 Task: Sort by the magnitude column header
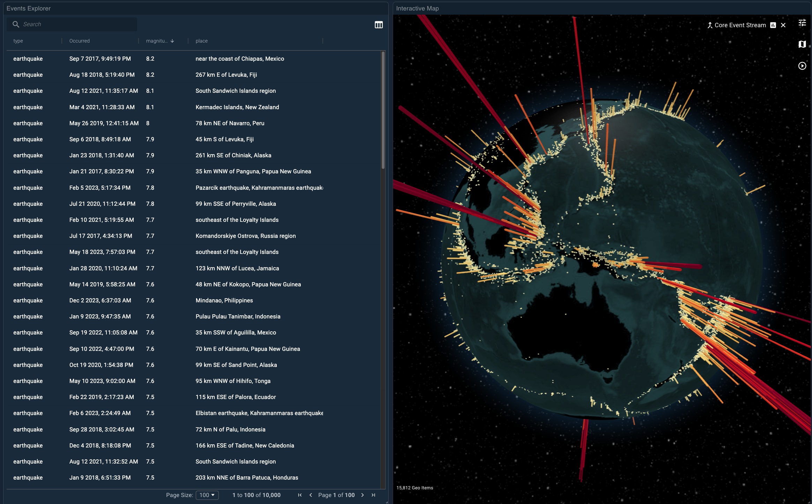[x=157, y=41]
